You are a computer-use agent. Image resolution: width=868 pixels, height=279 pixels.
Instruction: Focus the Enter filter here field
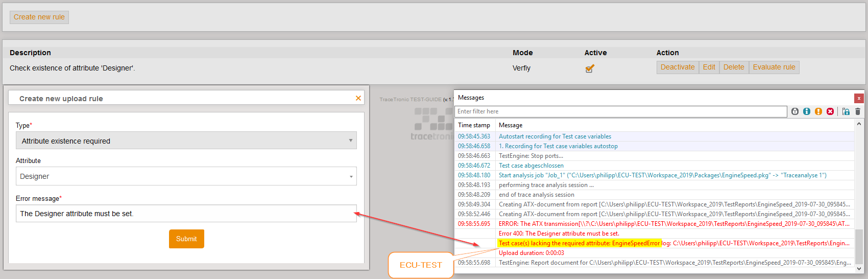pos(620,111)
